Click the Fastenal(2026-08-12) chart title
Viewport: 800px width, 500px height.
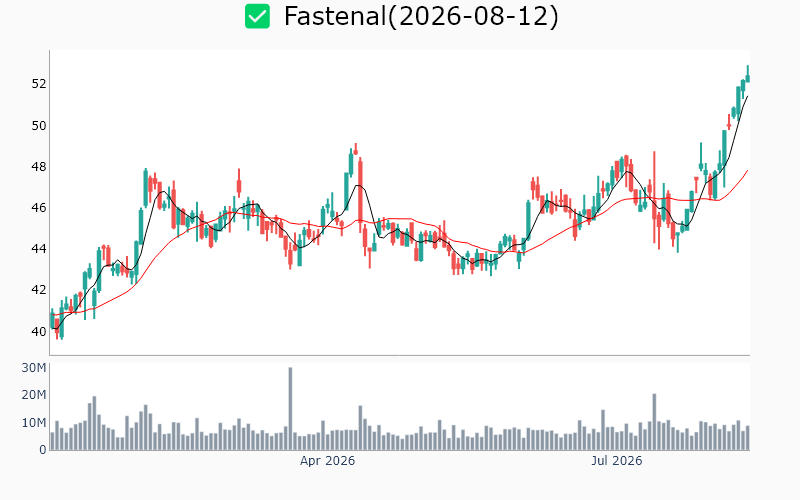click(x=421, y=16)
